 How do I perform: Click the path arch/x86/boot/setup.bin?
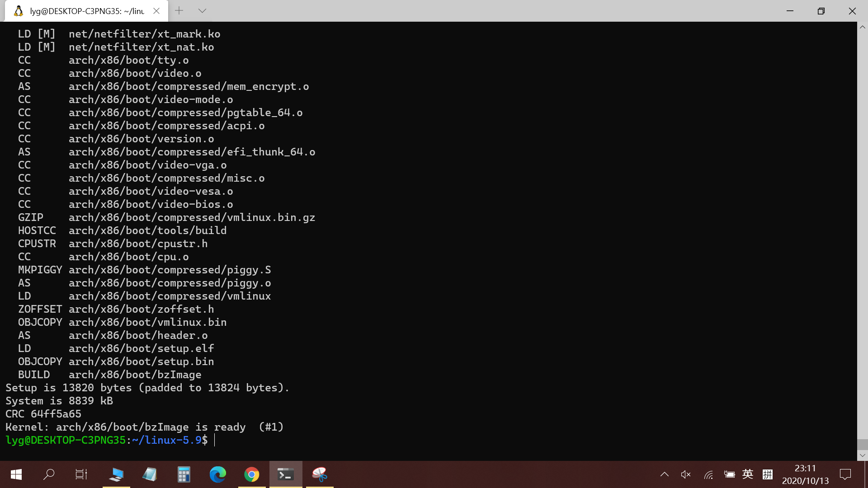(x=142, y=361)
